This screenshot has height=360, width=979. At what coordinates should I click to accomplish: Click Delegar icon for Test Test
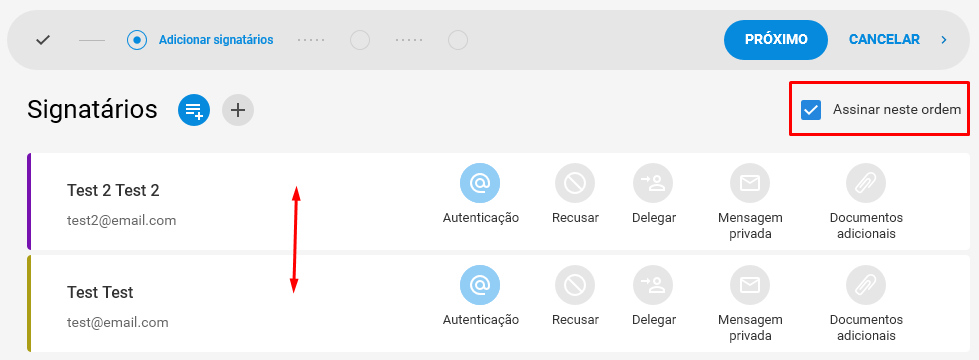point(653,285)
